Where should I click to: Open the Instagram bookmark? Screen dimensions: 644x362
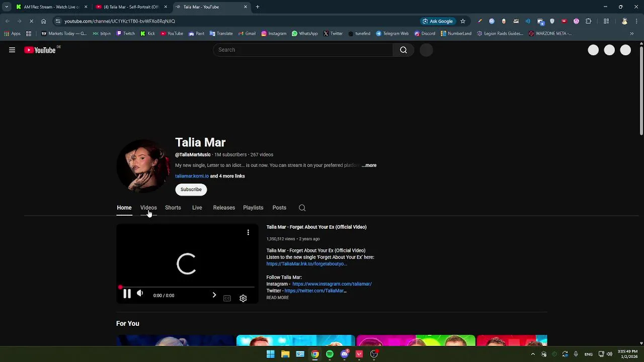point(274,34)
